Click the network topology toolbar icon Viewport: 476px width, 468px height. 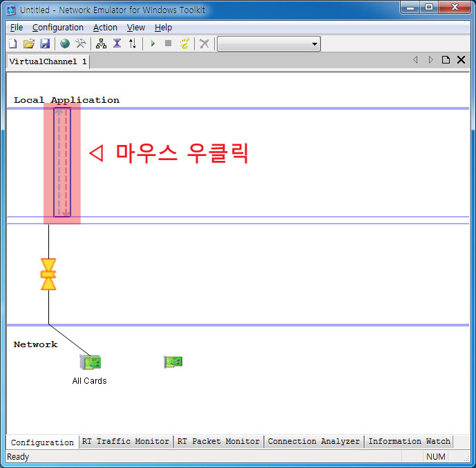(101, 43)
